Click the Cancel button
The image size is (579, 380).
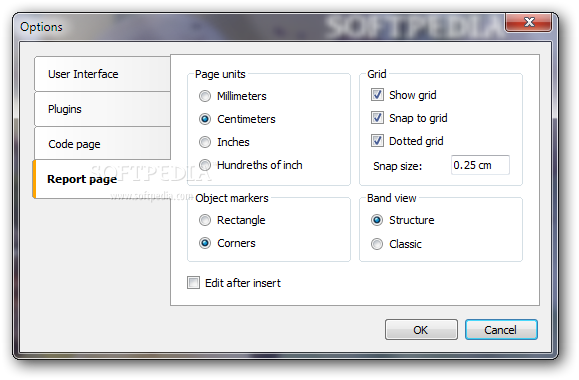(x=501, y=330)
